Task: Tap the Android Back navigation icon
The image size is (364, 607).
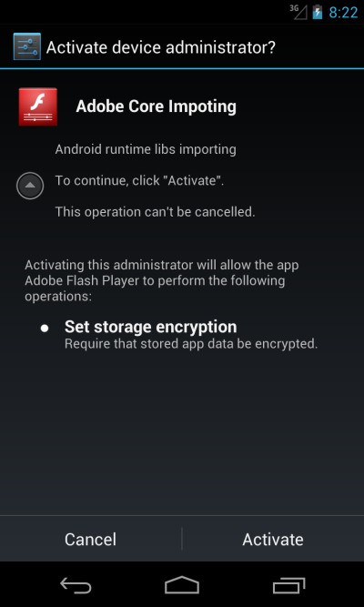Action: coord(76,585)
